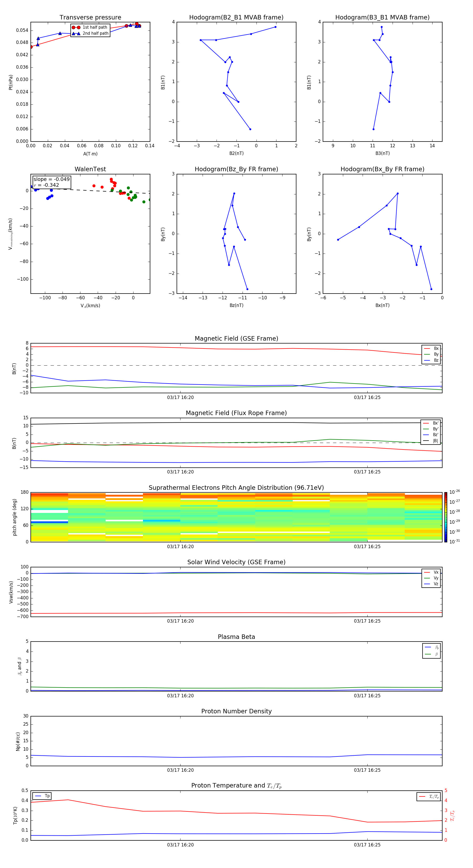
Task: Click the lowest data point of B3_B1 hodogram
Action: 373,129
